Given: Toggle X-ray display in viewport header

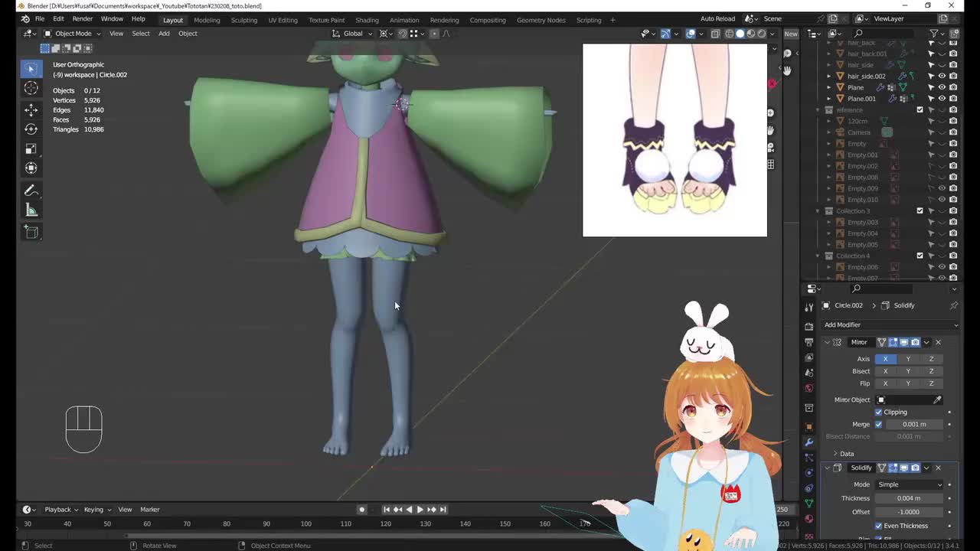Looking at the screenshot, I should click(715, 34).
